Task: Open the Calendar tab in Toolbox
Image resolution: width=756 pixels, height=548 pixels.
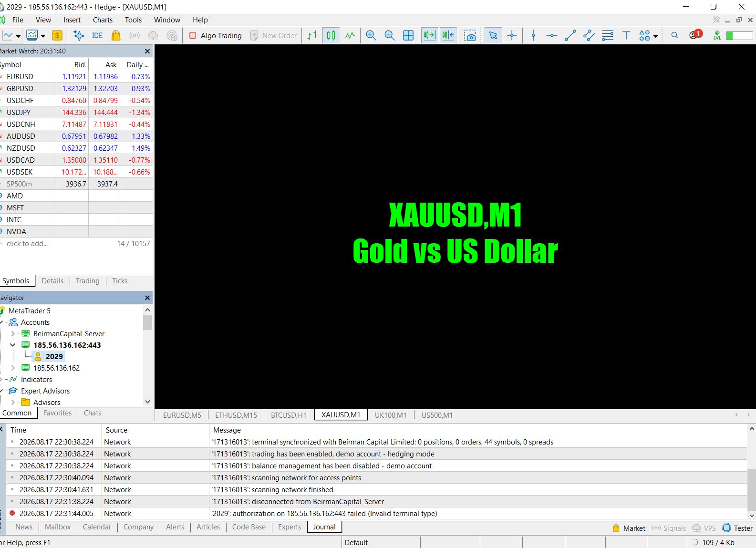Action: [97, 527]
